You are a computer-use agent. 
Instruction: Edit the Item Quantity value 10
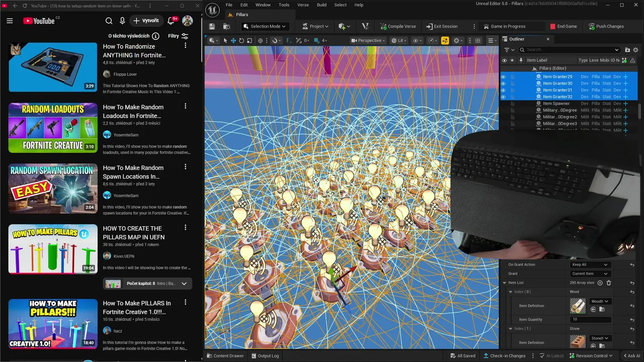coord(591,319)
